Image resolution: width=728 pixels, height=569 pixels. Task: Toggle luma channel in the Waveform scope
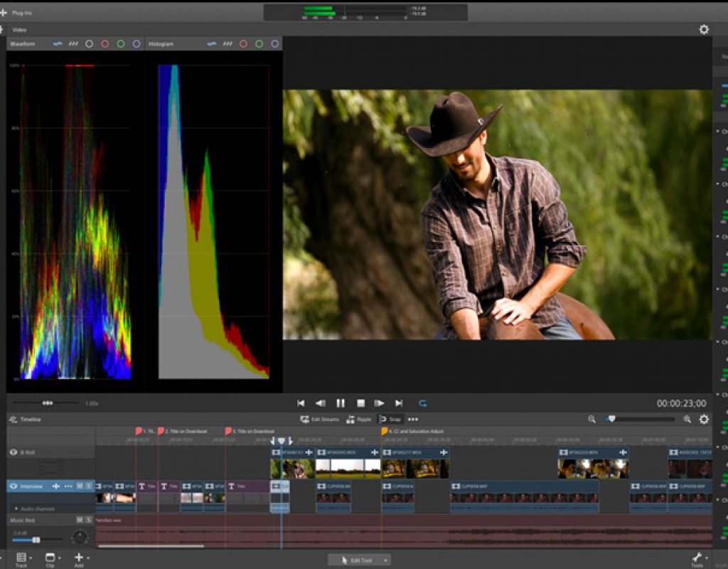tap(89, 43)
